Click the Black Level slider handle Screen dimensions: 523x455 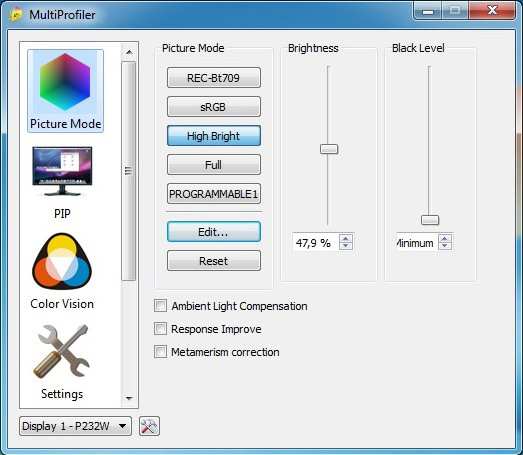point(430,220)
